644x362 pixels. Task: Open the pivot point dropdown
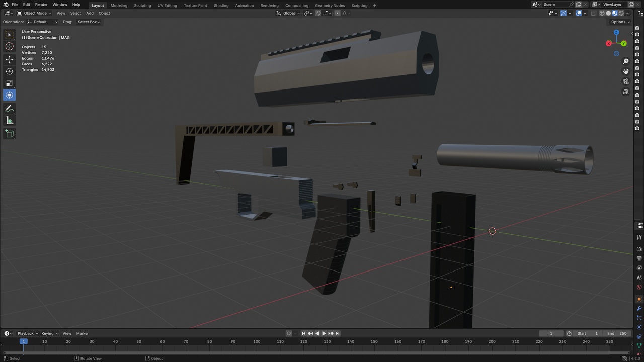coord(308,13)
